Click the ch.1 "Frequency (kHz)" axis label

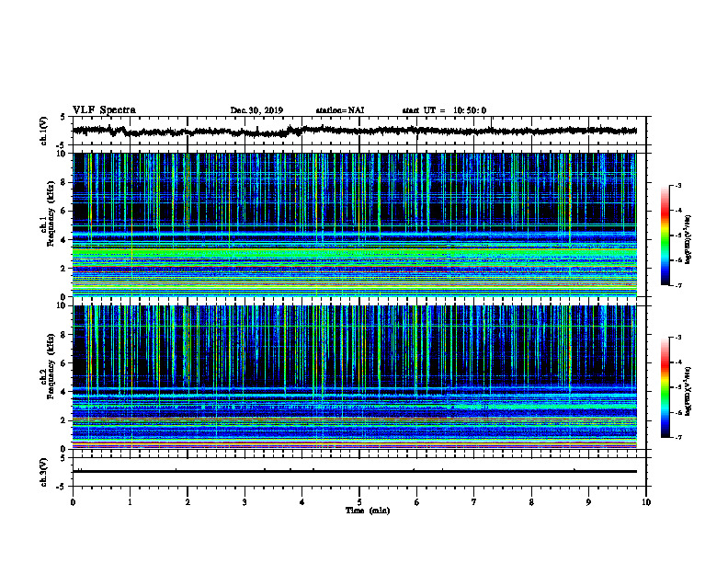[x=51, y=213]
